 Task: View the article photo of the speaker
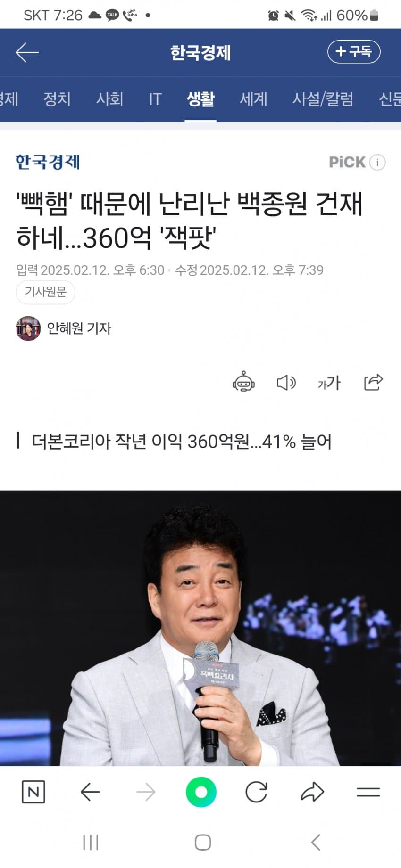click(200, 628)
